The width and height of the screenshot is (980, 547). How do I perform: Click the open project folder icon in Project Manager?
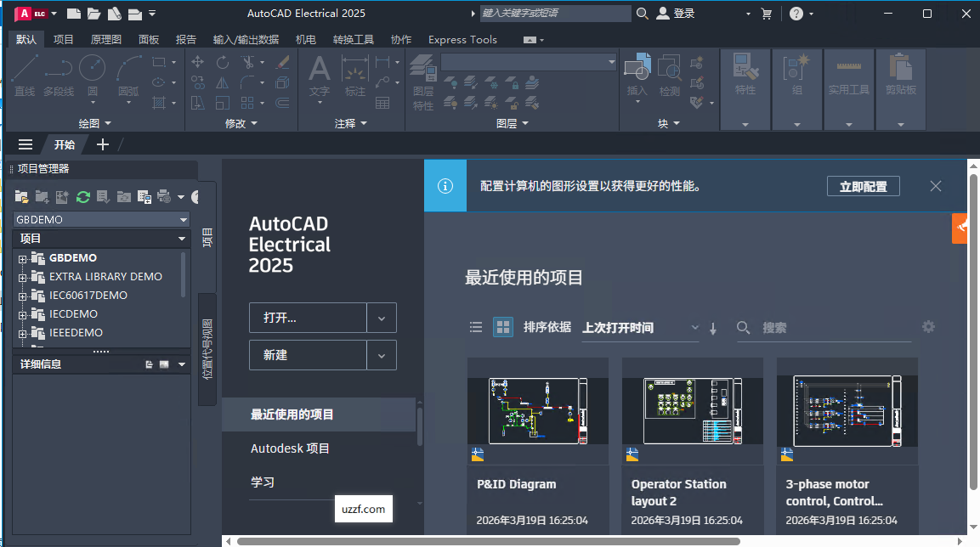coord(20,196)
